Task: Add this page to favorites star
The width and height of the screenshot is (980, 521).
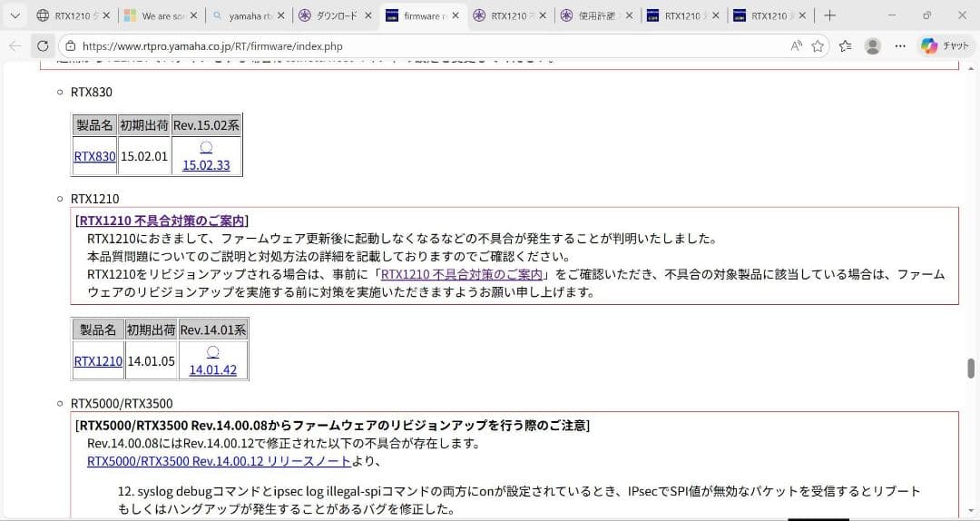Action: point(818,45)
